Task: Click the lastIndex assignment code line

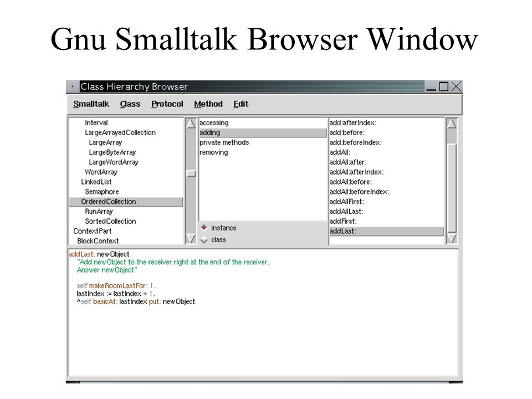Action: pyautogui.click(x=116, y=294)
